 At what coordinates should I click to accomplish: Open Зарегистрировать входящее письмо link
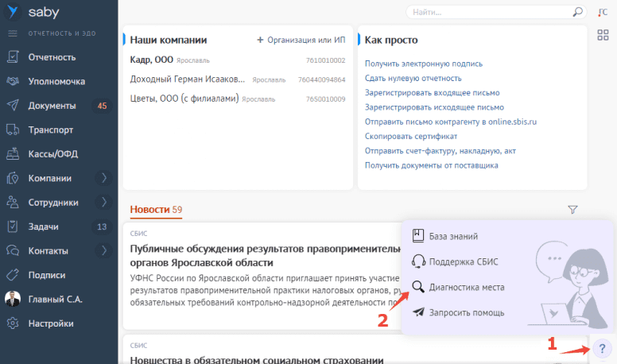(432, 93)
